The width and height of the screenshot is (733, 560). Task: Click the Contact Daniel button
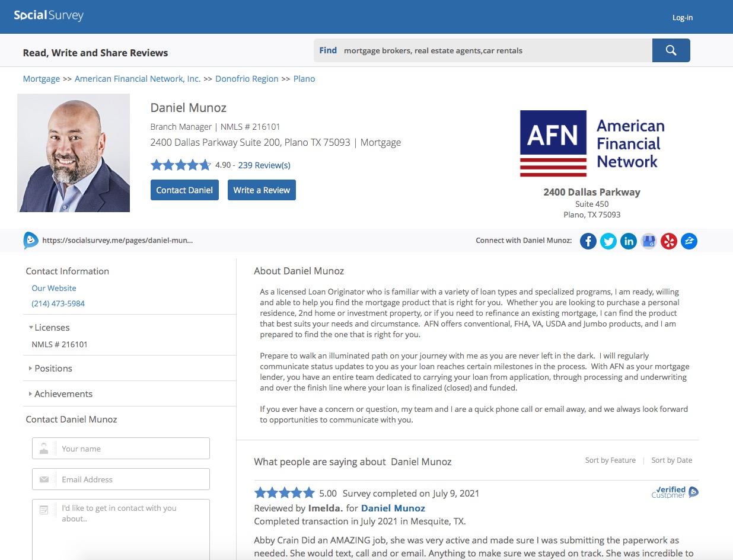click(184, 190)
